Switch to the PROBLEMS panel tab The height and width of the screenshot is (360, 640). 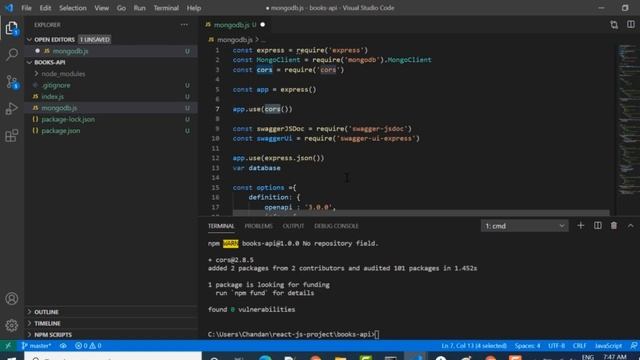258,226
